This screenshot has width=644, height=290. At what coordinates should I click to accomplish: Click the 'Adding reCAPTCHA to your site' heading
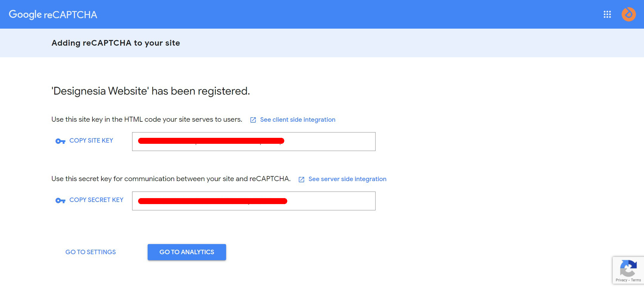[116, 43]
